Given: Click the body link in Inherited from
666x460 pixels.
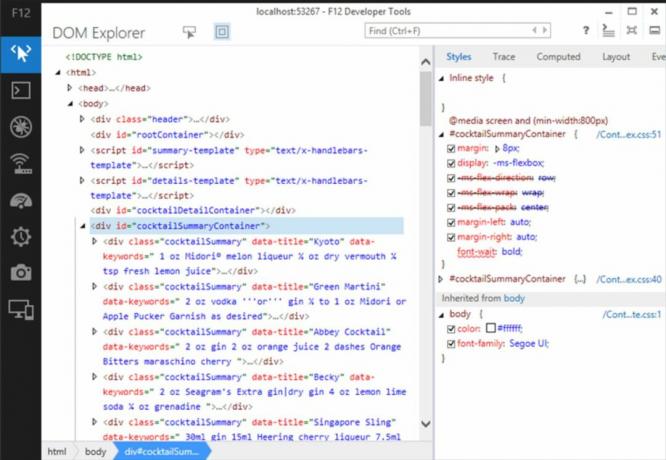Looking at the screenshot, I should pyautogui.click(x=514, y=298).
